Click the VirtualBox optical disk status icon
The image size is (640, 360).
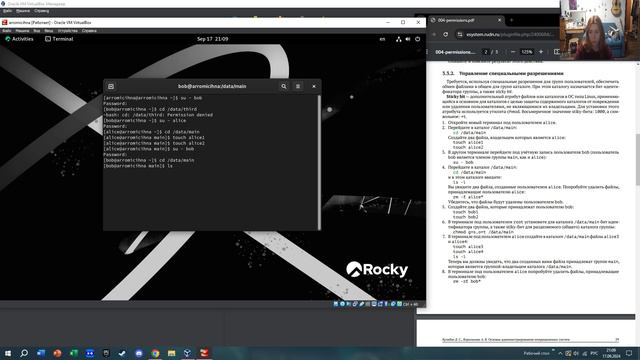tap(342, 304)
